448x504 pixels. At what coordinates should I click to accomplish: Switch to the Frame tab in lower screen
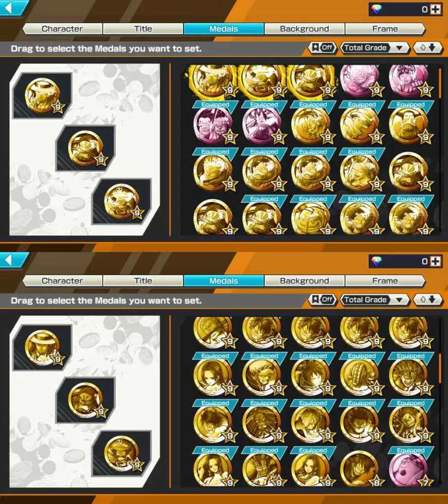(385, 281)
